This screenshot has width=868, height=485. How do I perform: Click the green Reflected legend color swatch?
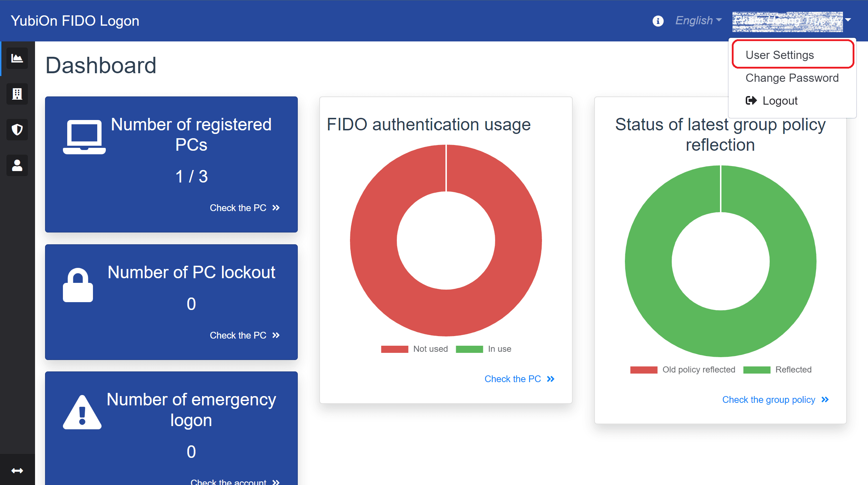(756, 370)
